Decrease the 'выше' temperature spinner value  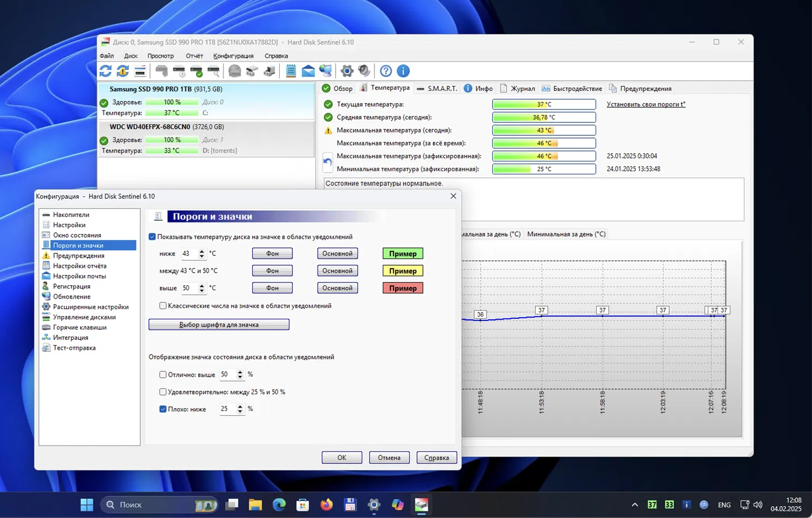point(202,291)
